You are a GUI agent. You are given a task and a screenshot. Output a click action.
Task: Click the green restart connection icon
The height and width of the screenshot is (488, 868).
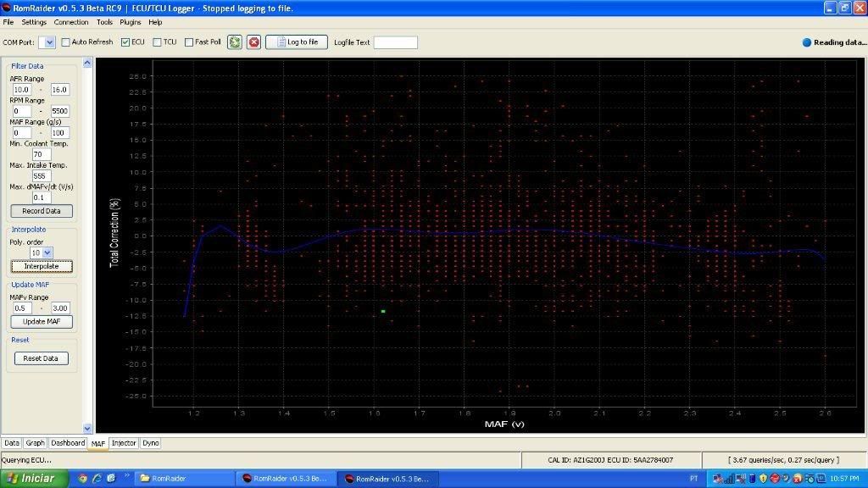click(235, 42)
